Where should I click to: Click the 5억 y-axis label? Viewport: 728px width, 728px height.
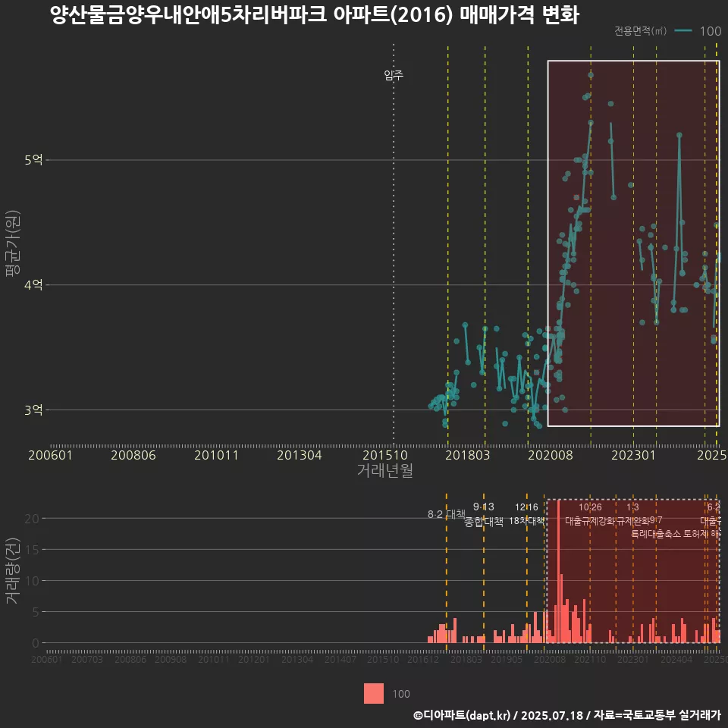point(33,160)
